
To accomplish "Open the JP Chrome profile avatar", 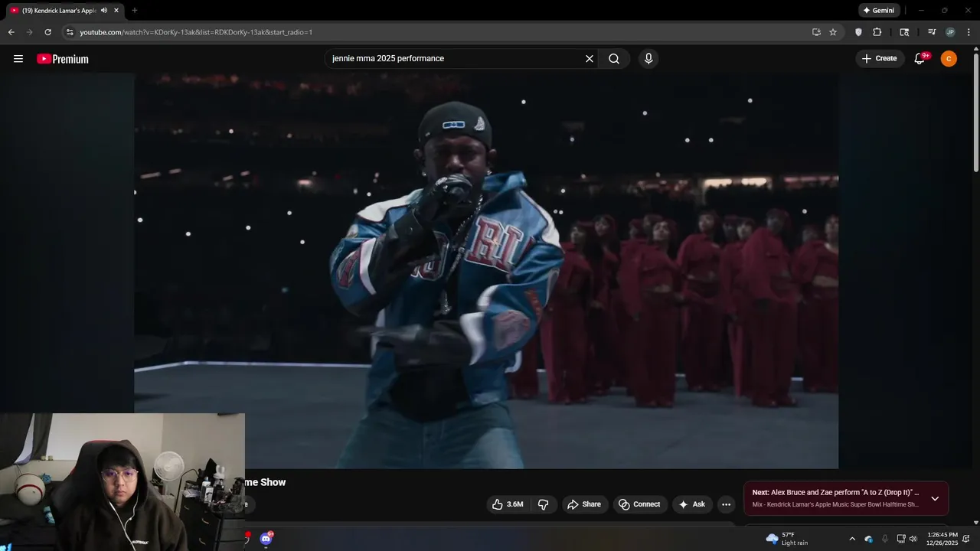I will (x=950, y=32).
